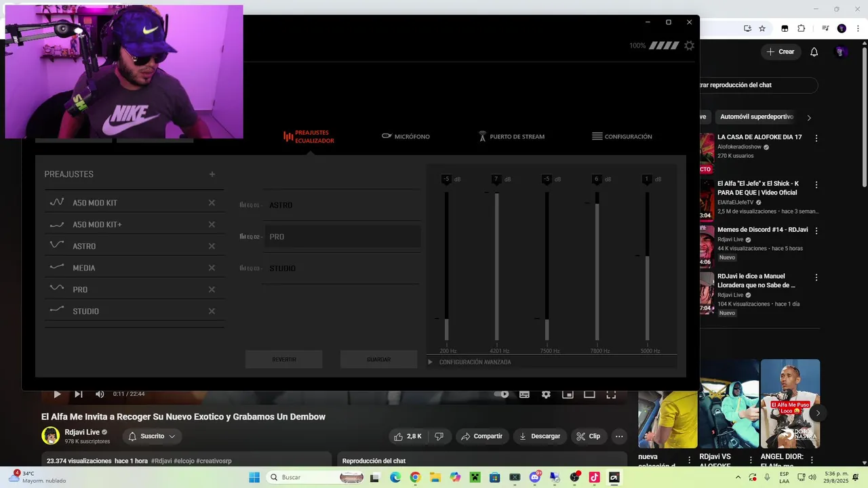Open the Preajustes Ecualizador tab
868x488 pixels.
pos(309,137)
